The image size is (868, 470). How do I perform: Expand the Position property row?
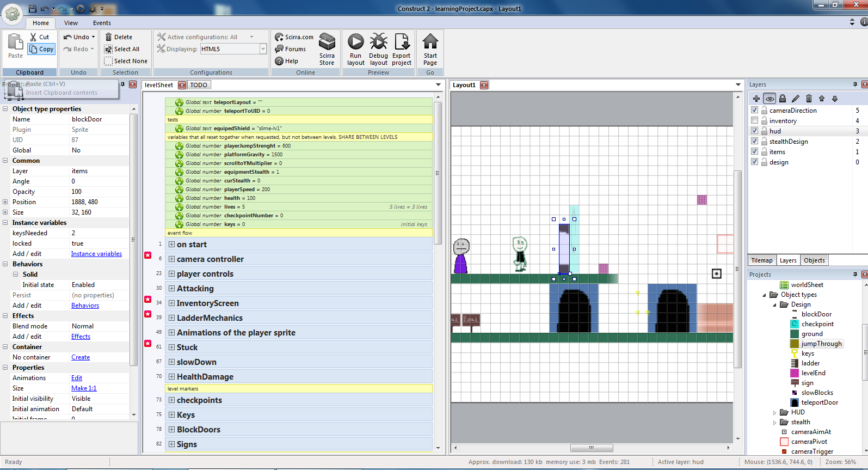coord(5,202)
